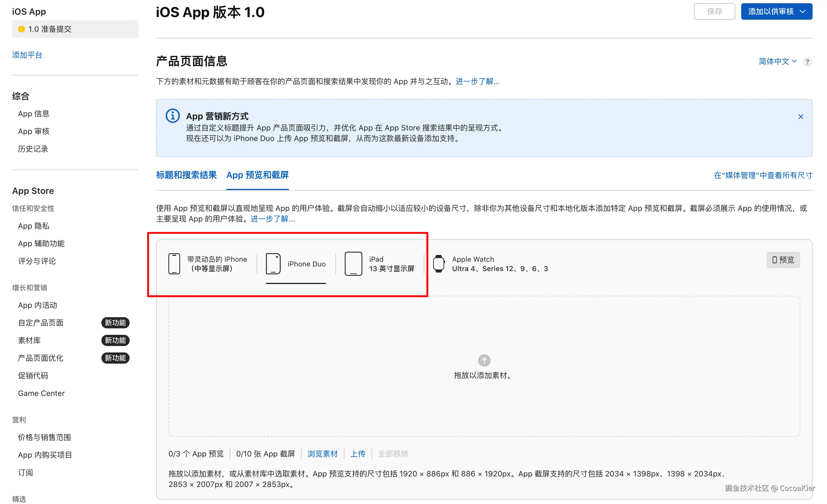827x504 pixels.
Task: Open App 辅助功能 in sidebar
Action: (x=41, y=243)
